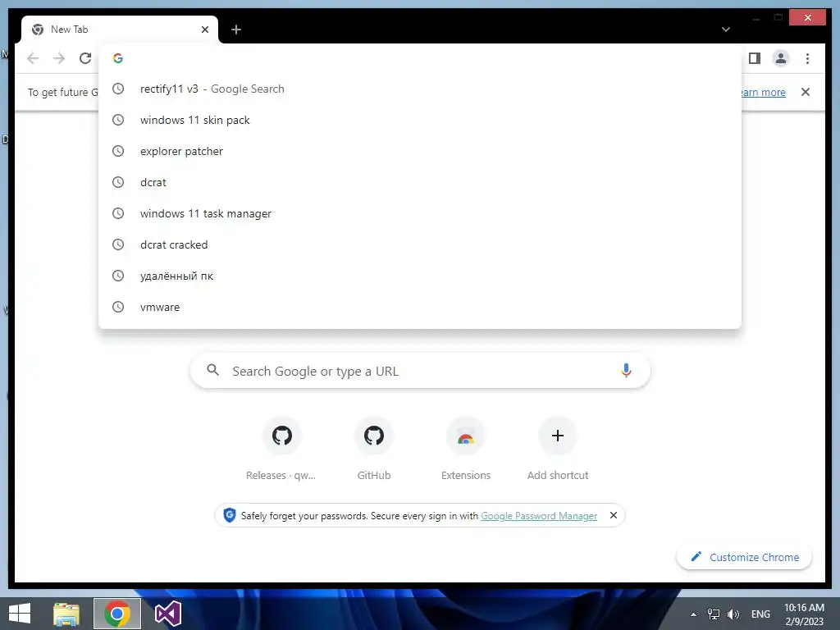The image size is (840, 630).
Task: Choose suggestion explorer patcher
Action: pyautogui.click(x=420, y=151)
